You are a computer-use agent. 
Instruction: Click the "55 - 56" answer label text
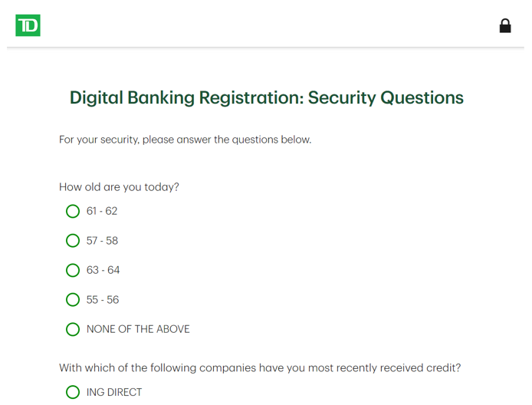(x=103, y=300)
